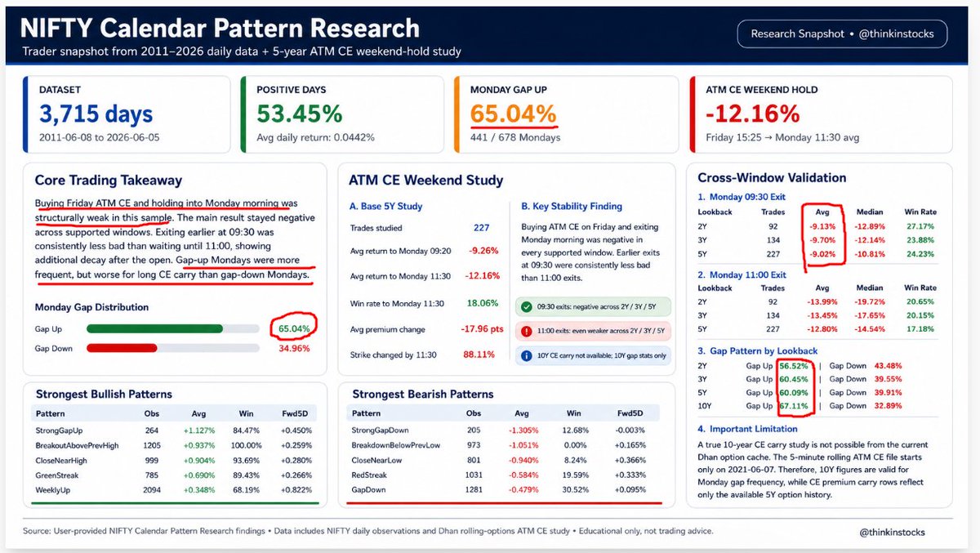Click the 53.45% positive days figure
Screen dimensions: 980x553
point(300,114)
